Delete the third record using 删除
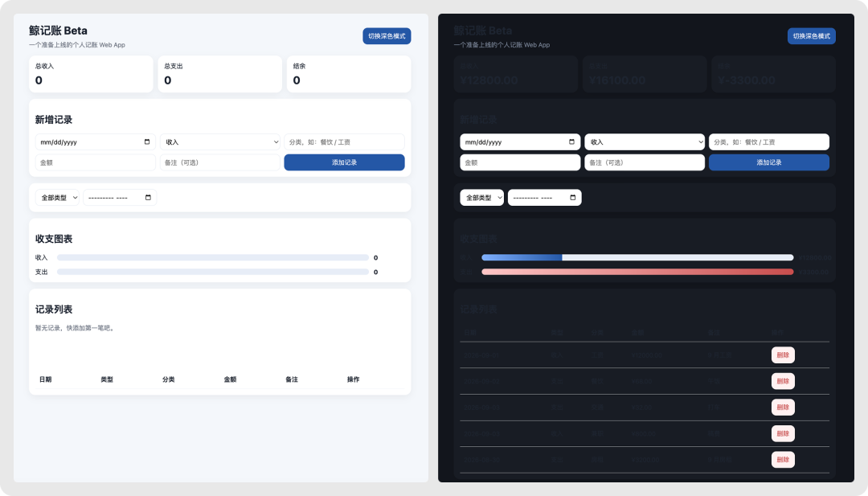Image resolution: width=868 pixels, height=496 pixels. point(783,407)
